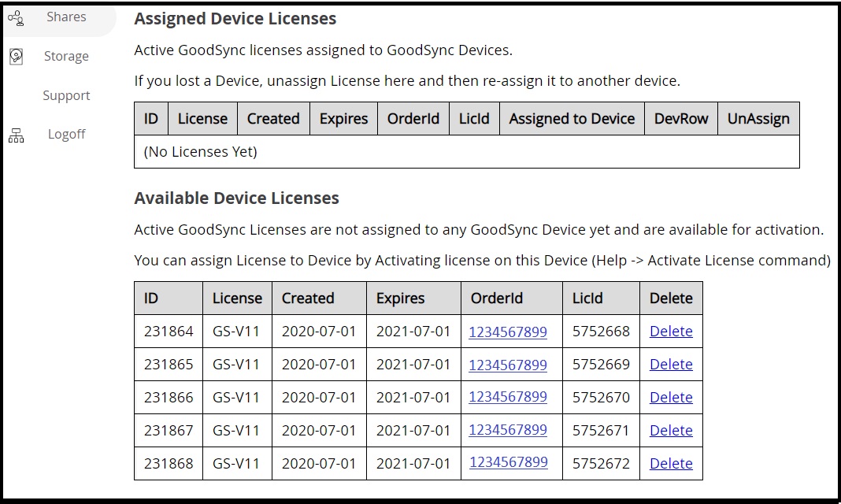Open order link for license 231866
Viewport: 841px width, 504px height.
coord(508,397)
